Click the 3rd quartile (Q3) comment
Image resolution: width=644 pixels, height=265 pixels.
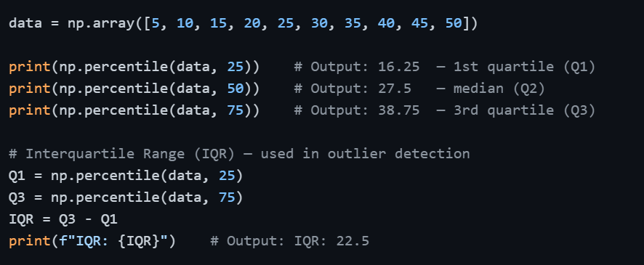click(x=525, y=110)
